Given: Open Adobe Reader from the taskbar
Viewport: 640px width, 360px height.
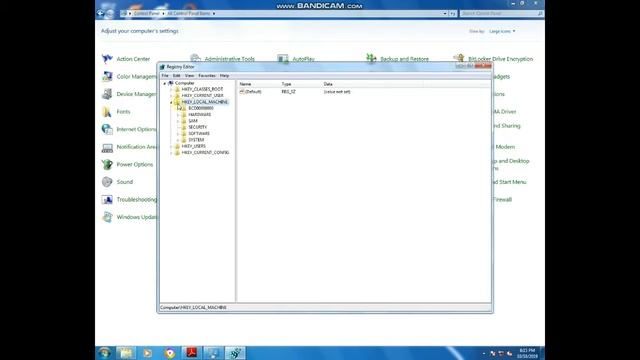Looking at the screenshot, I should tap(191, 353).
